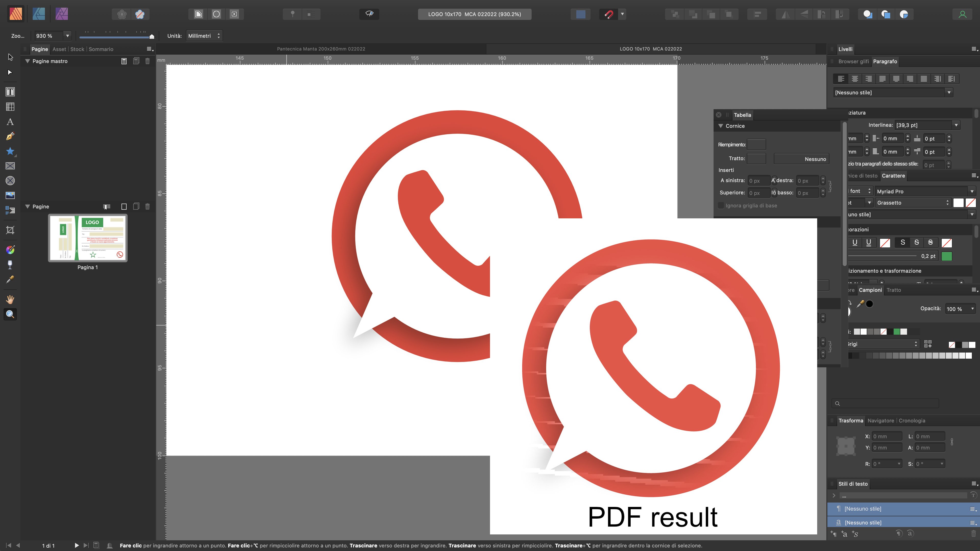This screenshot has height=551, width=980.
Task: Toggle align left paragraph button
Action: (x=841, y=79)
